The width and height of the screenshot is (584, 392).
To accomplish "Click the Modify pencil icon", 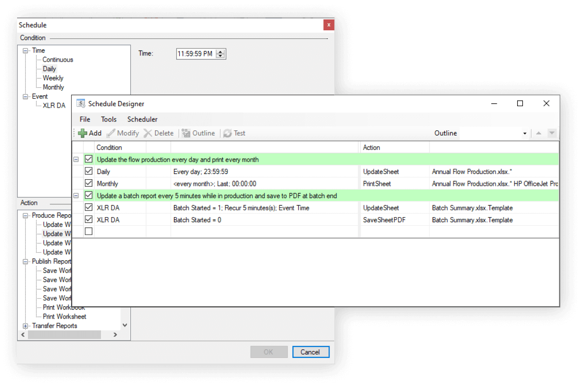I will click(x=111, y=133).
